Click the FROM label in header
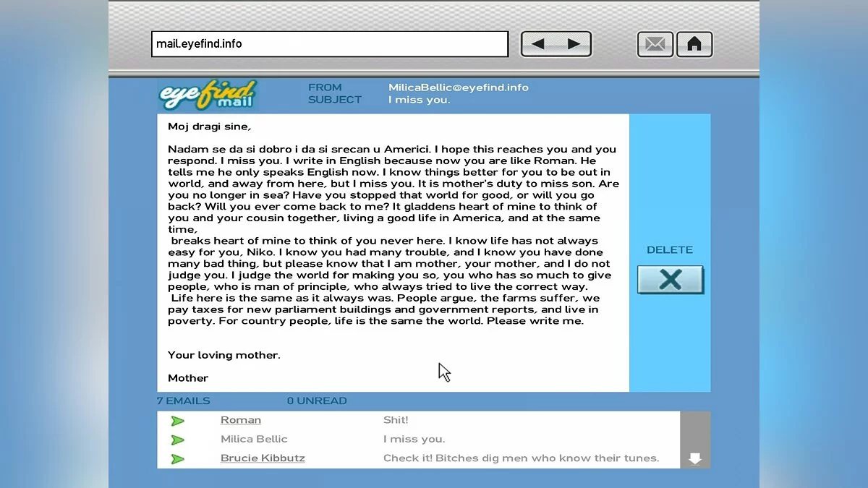The image size is (868, 488). tap(325, 87)
